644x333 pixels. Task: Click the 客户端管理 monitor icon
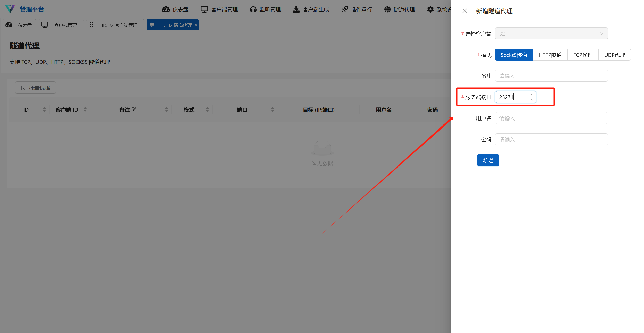click(204, 9)
